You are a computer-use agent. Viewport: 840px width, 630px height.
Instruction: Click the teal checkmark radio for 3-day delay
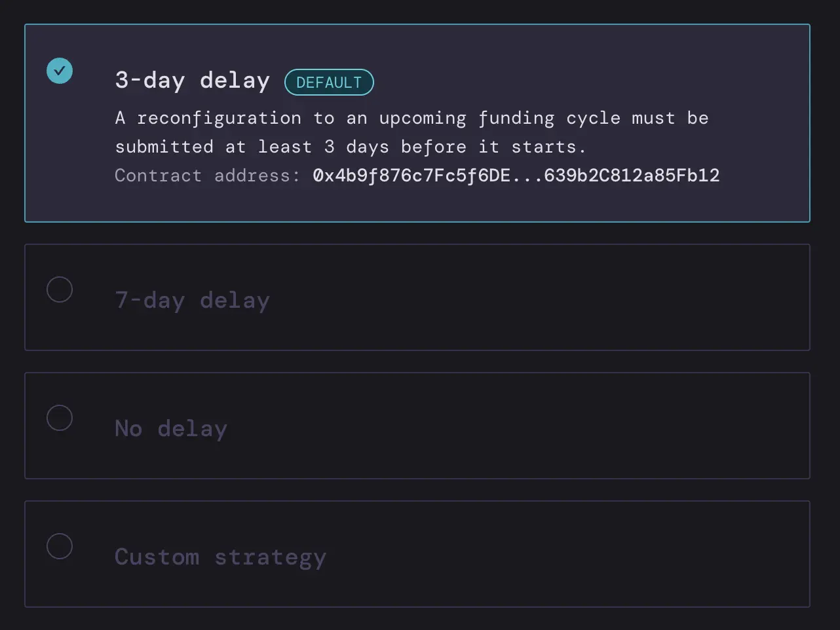(x=60, y=71)
